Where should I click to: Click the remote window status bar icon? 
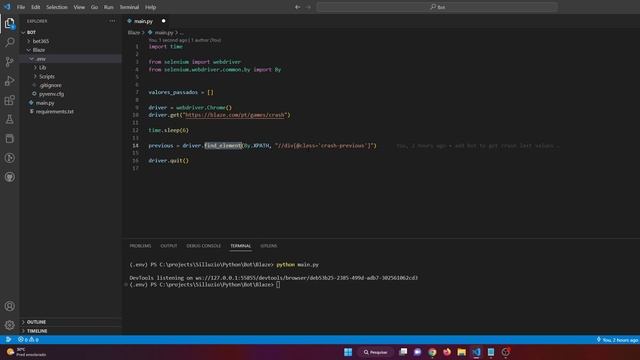point(8,340)
